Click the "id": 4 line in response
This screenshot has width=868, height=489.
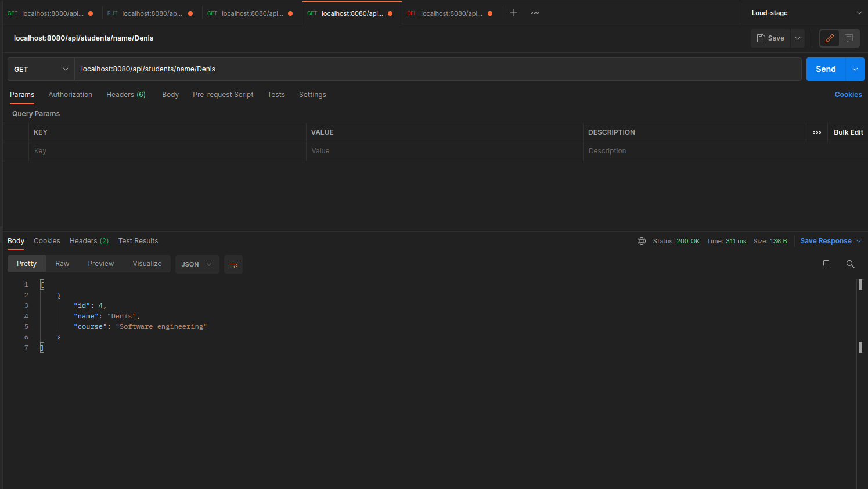(x=90, y=305)
